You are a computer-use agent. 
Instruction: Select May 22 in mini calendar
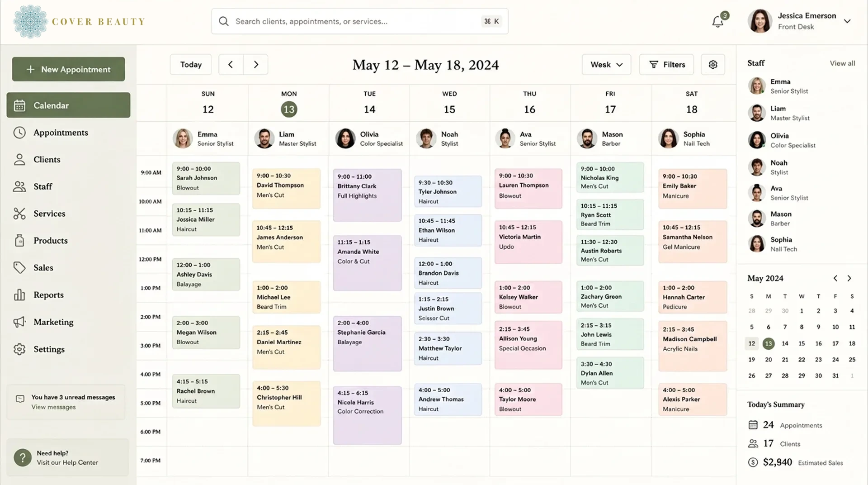pos(802,360)
